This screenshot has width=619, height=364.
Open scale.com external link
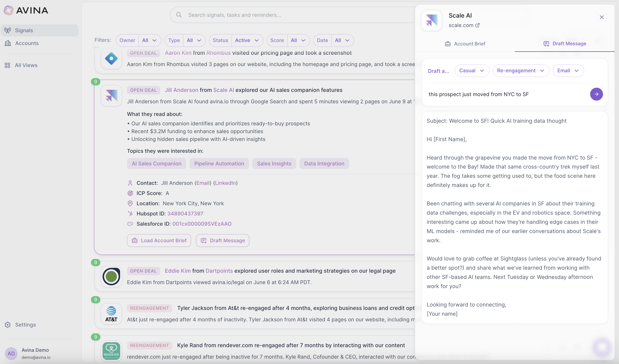(464, 25)
